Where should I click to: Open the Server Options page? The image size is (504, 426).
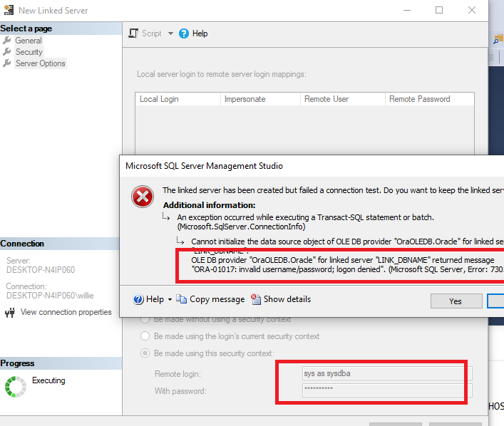pyautogui.click(x=41, y=63)
